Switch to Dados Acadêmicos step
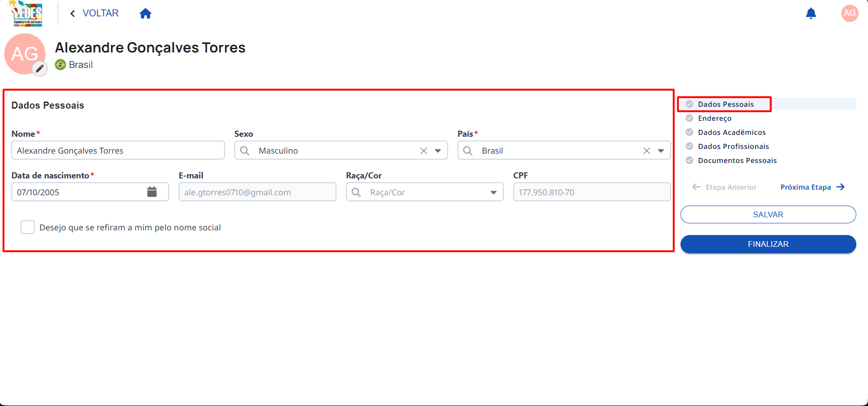 (732, 132)
